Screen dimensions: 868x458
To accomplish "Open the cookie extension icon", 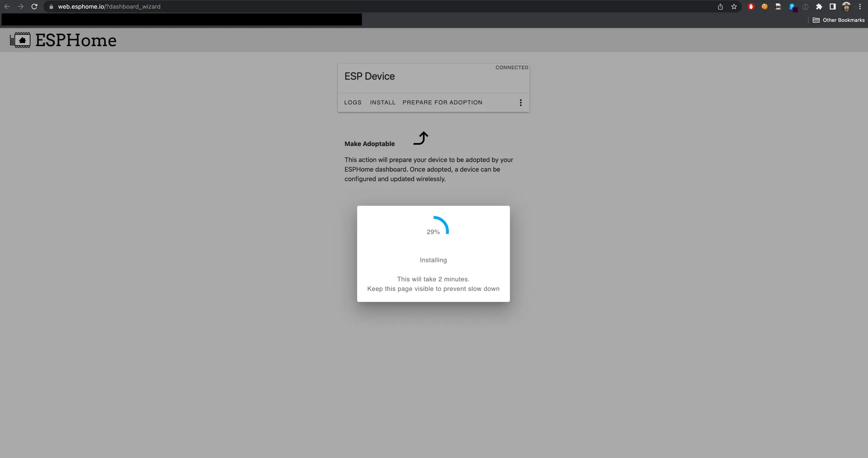I will click(765, 7).
